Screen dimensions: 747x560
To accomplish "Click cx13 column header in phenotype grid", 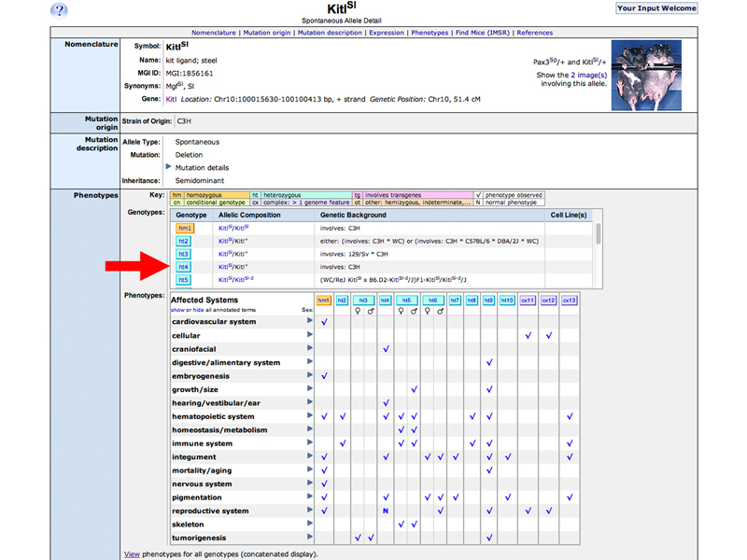I will coord(570,301).
